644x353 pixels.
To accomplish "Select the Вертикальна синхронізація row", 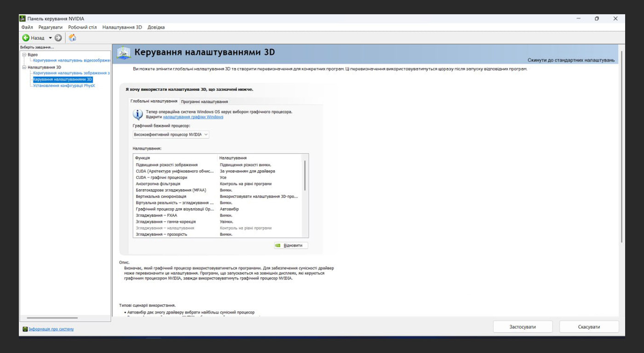I will click(217, 196).
